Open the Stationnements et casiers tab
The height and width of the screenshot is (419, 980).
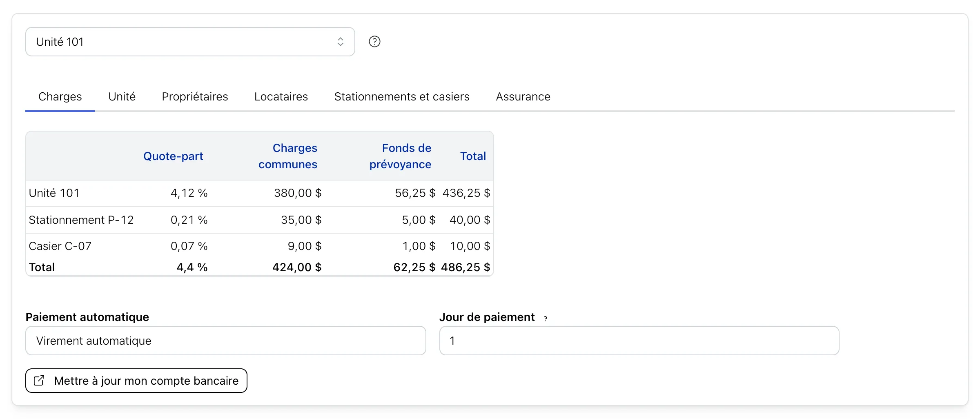coord(402,97)
